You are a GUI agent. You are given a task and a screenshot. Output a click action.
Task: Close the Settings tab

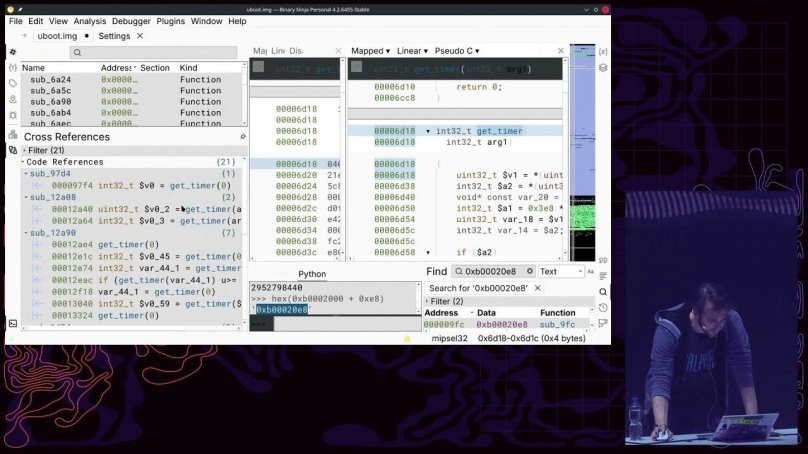140,36
